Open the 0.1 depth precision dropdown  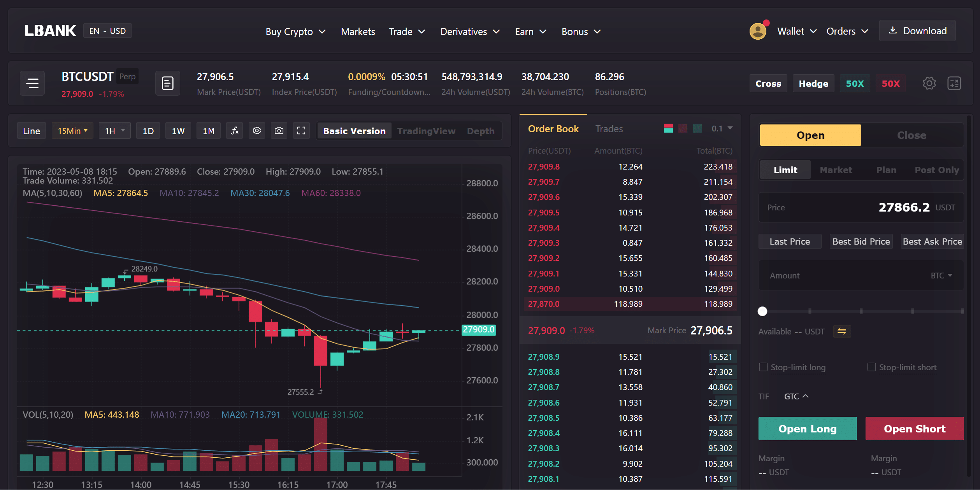tap(722, 128)
